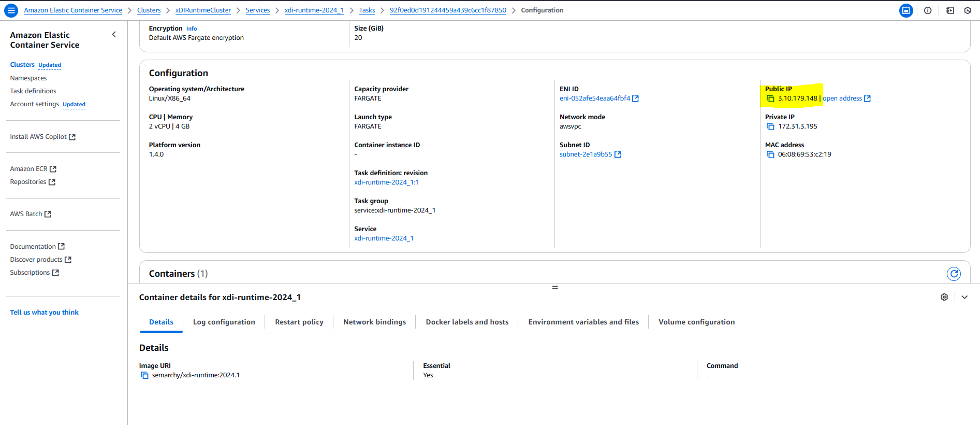980x425 pixels.
Task: Click the Containers (1) heading
Action: click(178, 274)
